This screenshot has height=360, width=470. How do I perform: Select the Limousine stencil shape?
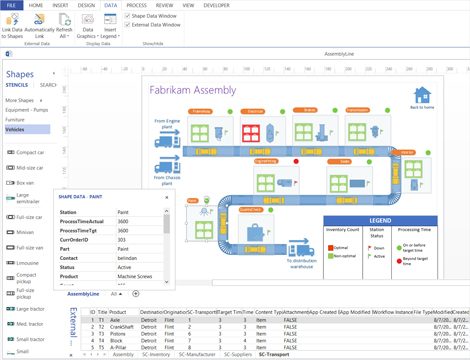(23, 263)
